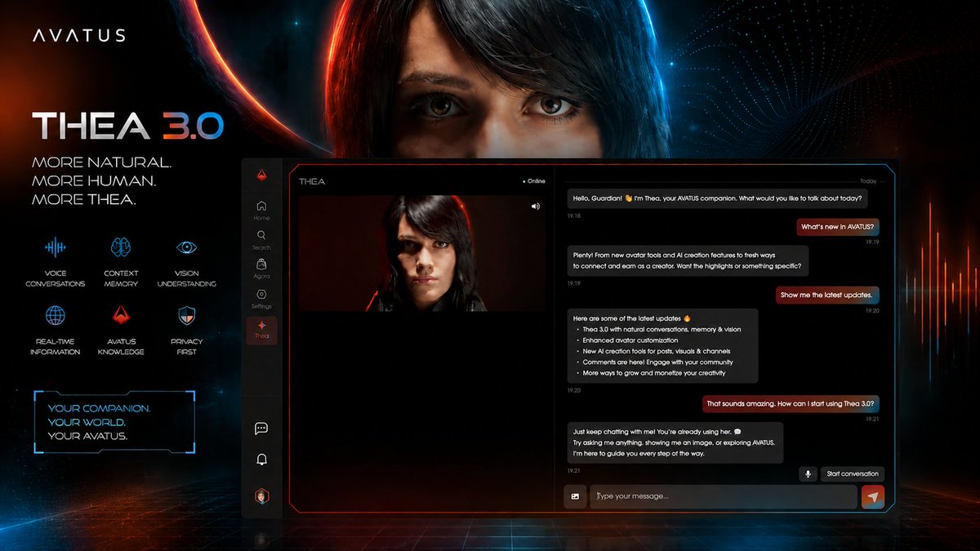Click the THEA 3.0 headline
This screenshot has width=980, height=551.
tap(127, 125)
